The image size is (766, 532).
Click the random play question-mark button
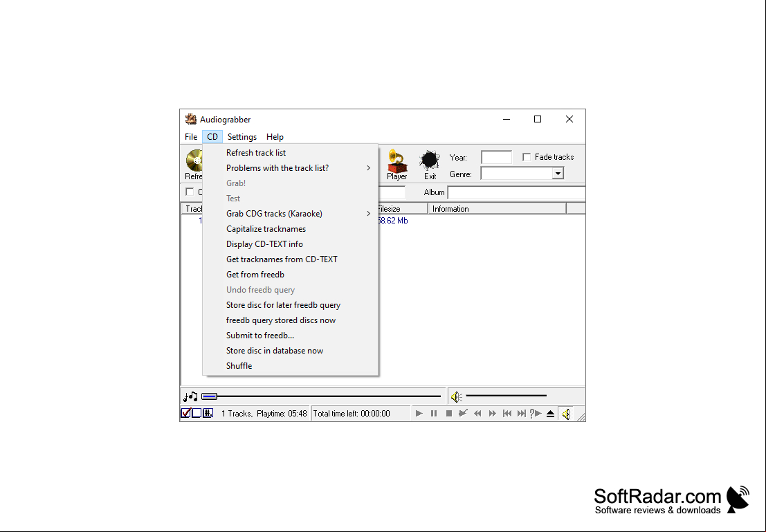point(536,413)
